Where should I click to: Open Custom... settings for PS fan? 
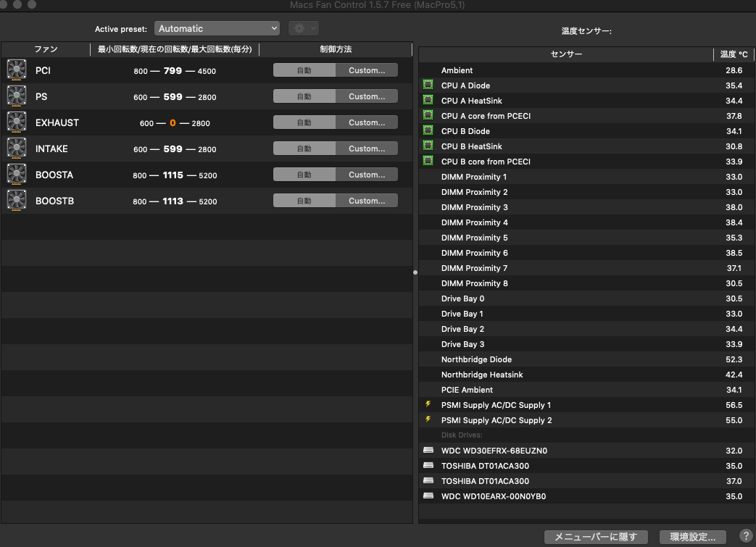point(367,96)
